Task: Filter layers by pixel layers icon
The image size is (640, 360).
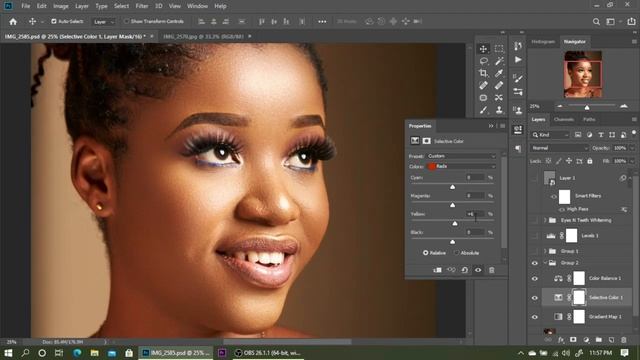Action: click(x=578, y=135)
